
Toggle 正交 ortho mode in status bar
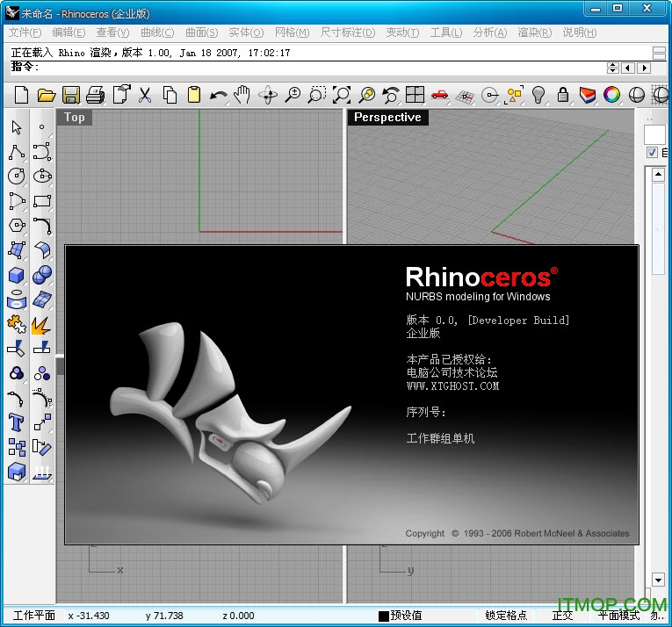(x=562, y=616)
